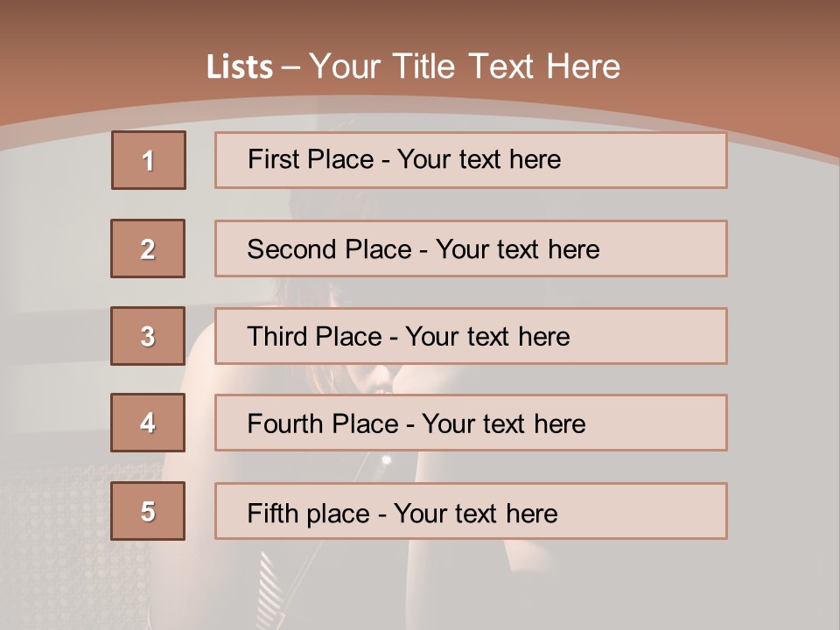Image resolution: width=840 pixels, height=630 pixels.
Task: Click the number 3 box
Action: pyautogui.click(x=148, y=336)
